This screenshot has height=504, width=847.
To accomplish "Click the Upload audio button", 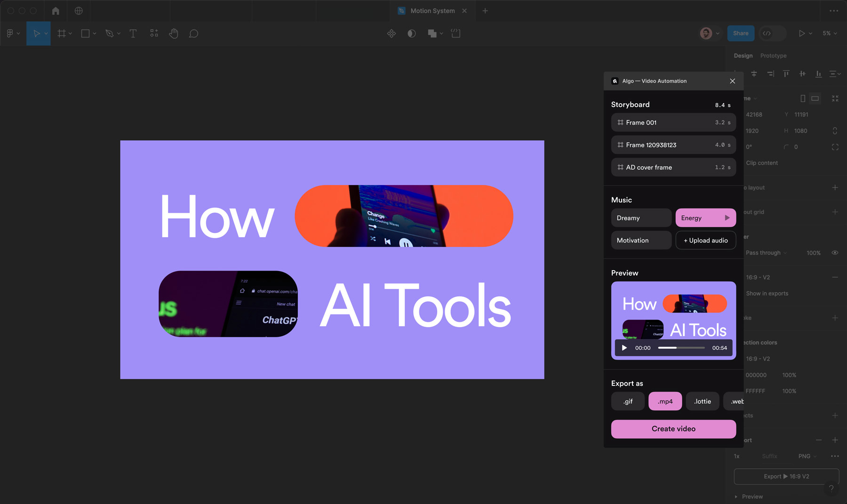I will [x=705, y=240].
